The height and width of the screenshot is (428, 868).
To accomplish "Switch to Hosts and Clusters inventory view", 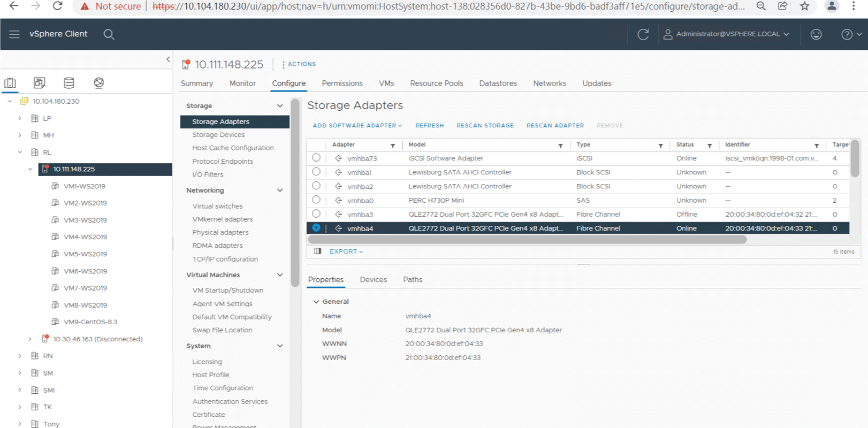I will (10, 83).
